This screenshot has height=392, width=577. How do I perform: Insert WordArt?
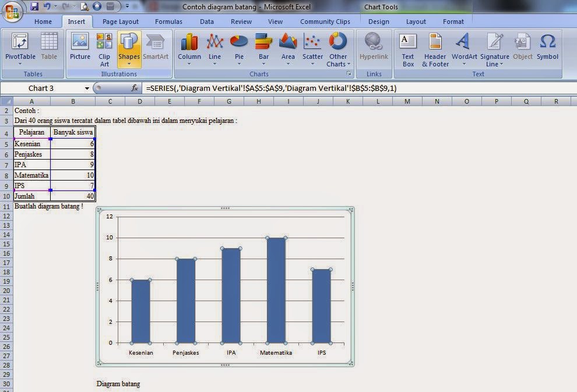point(463,47)
